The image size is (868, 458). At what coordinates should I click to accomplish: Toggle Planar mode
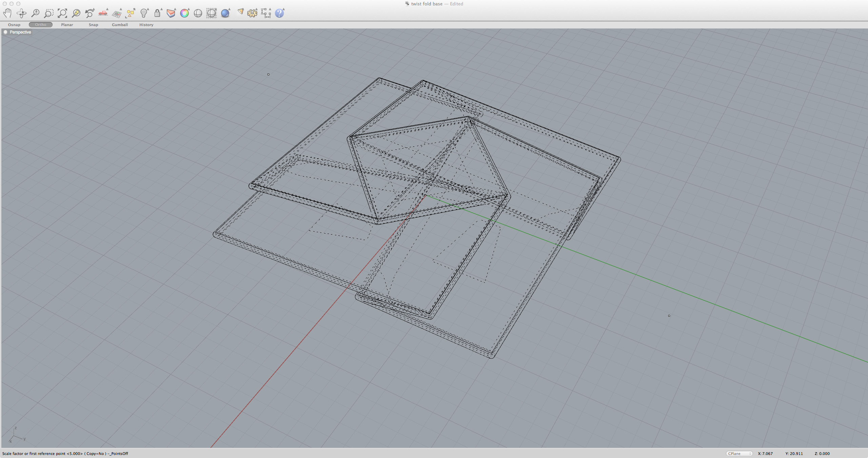tap(67, 25)
